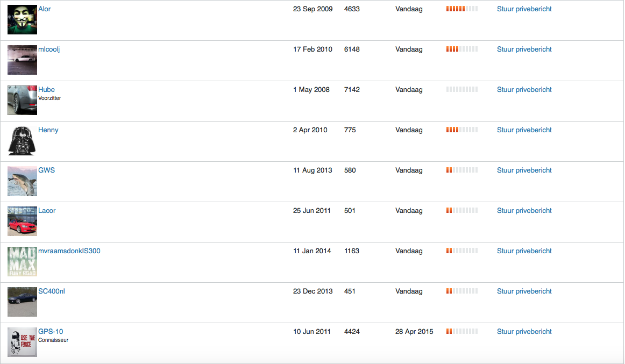This screenshot has width=625, height=364.
Task: Click Henny's Darth Vader avatar
Action: click(x=22, y=140)
